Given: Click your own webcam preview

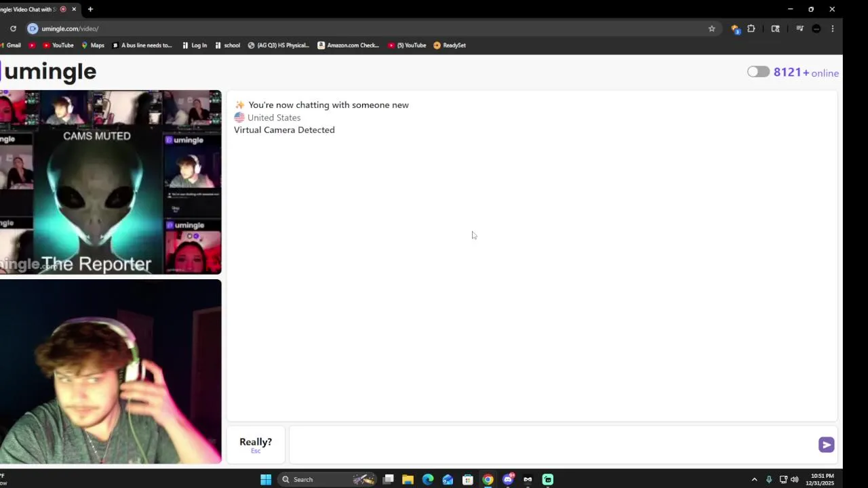Looking at the screenshot, I should [x=111, y=371].
